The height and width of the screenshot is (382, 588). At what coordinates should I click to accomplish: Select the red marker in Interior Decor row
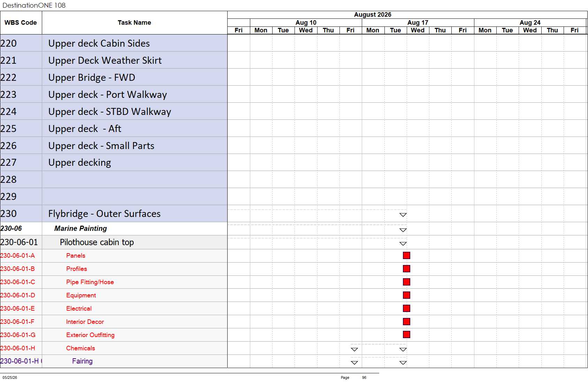pyautogui.click(x=406, y=322)
